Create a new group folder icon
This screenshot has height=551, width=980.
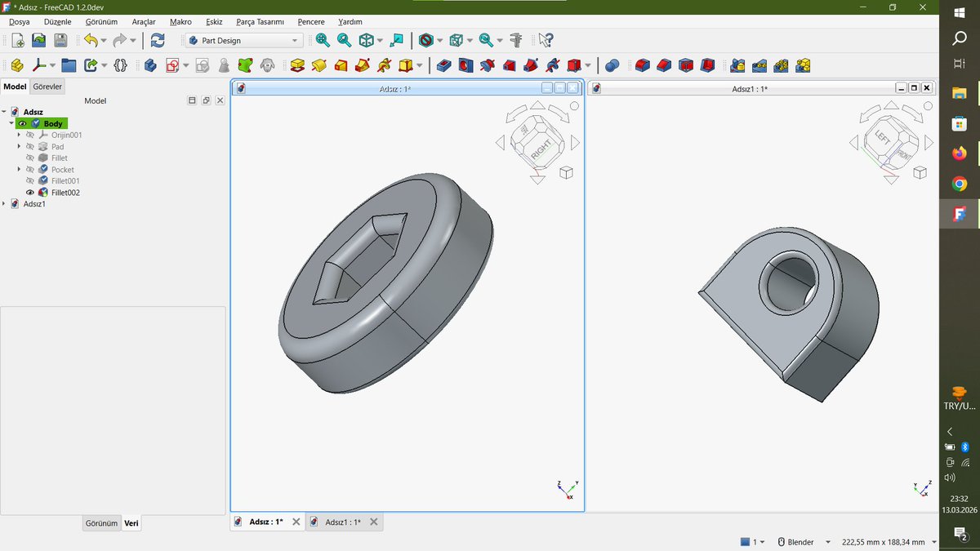pyautogui.click(x=69, y=65)
